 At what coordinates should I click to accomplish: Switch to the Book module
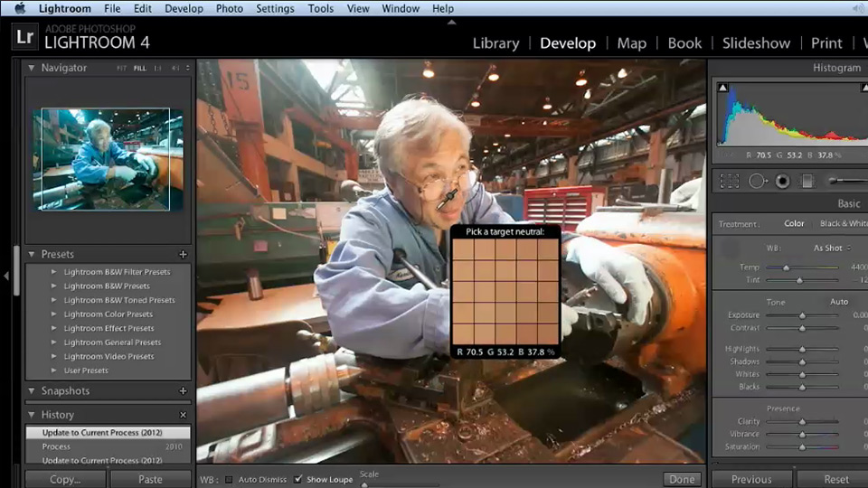[x=684, y=43]
